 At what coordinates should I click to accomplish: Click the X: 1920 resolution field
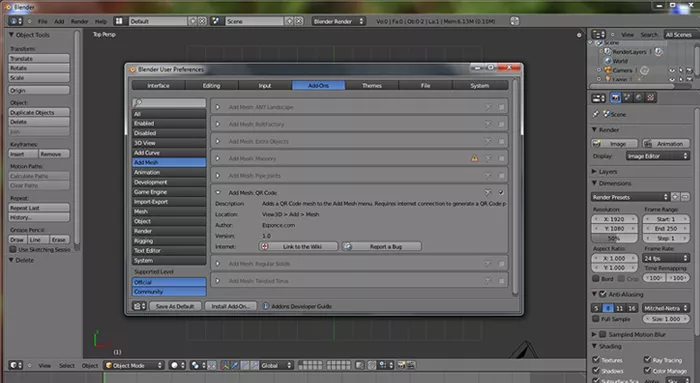[x=614, y=219]
